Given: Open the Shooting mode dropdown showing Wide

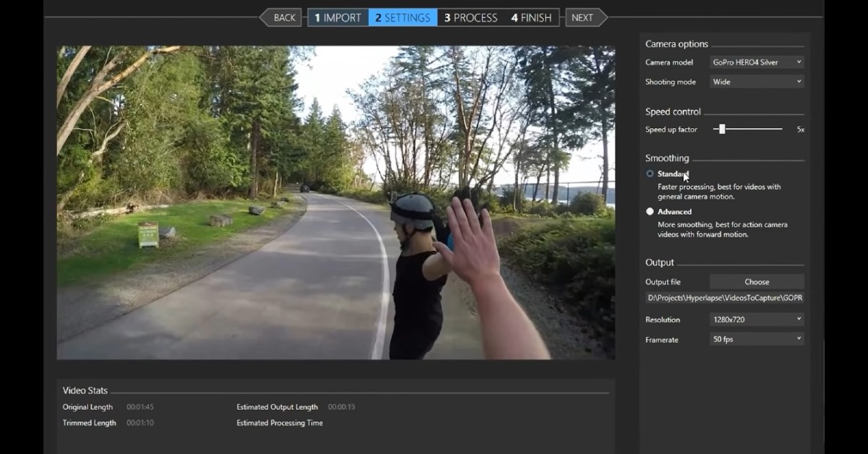Looking at the screenshot, I should click(x=756, y=81).
